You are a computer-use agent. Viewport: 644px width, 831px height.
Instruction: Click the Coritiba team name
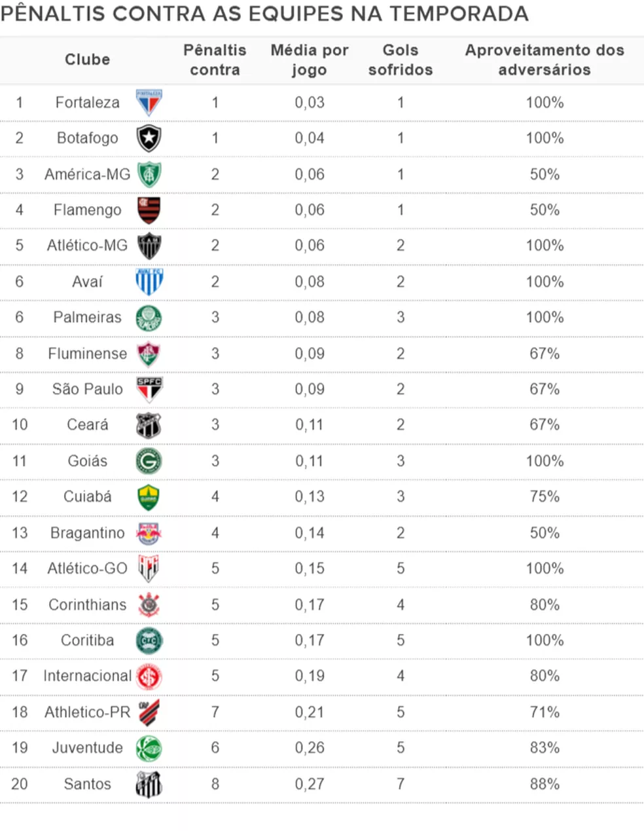coord(88,640)
